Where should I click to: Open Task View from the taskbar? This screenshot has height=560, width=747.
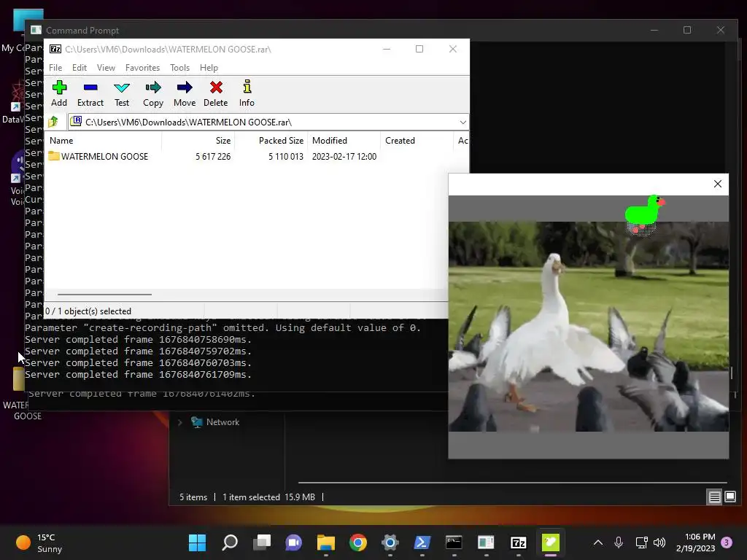click(262, 542)
